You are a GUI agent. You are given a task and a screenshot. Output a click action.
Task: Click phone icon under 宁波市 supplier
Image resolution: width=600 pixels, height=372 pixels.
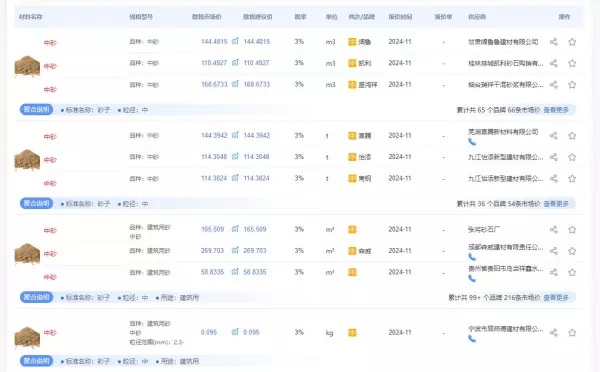tap(472, 338)
